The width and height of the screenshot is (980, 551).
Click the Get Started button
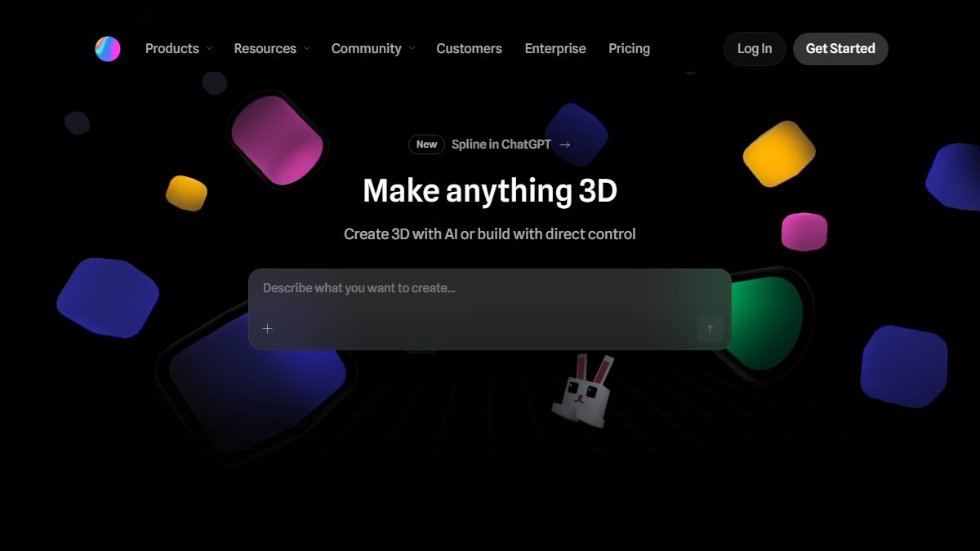point(840,49)
